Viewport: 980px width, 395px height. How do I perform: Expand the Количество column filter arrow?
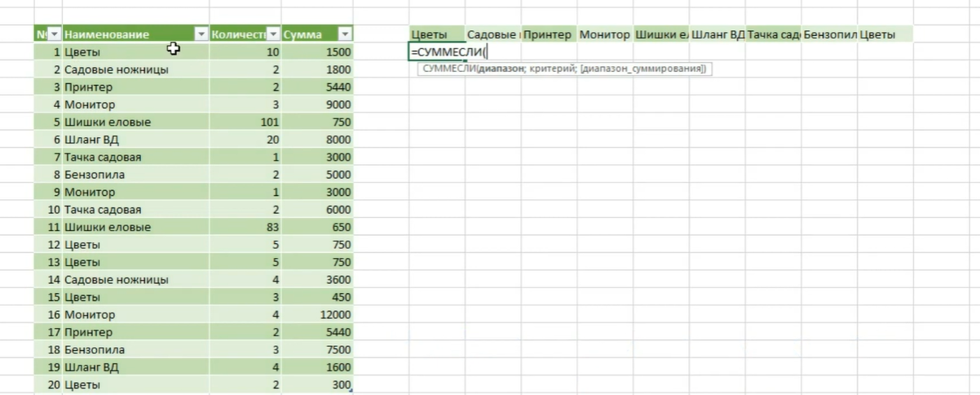click(x=274, y=34)
